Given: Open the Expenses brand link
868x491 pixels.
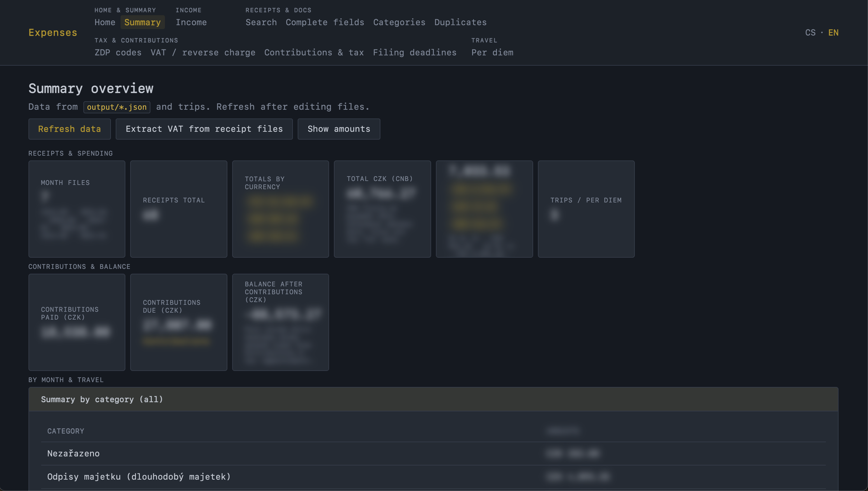Looking at the screenshot, I should tap(53, 32).
